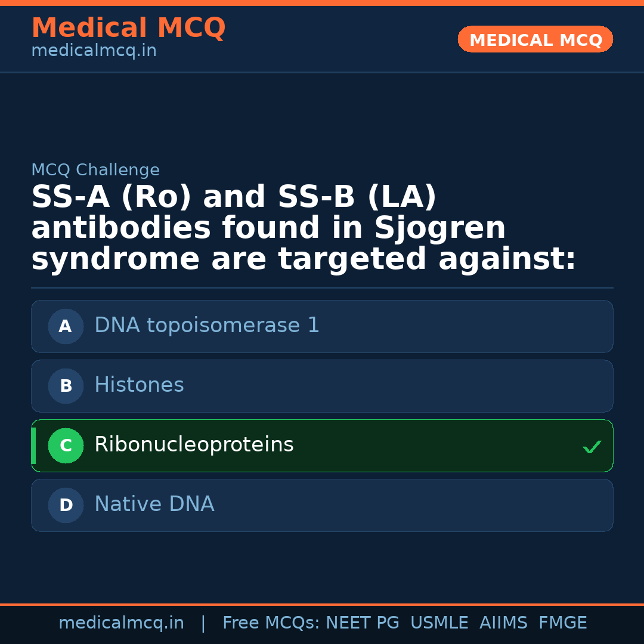Click the orange Medical MCQ header title
Screen dimensions: 644x644
coord(128,28)
